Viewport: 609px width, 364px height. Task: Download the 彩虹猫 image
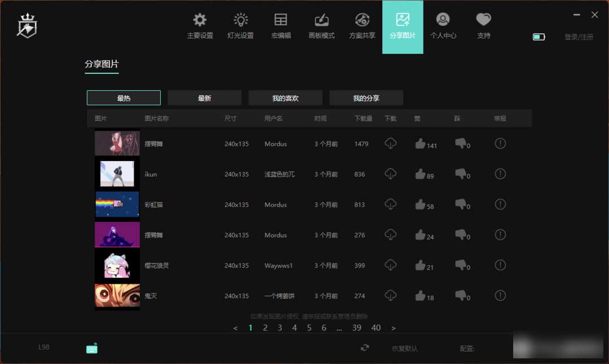[390, 204]
